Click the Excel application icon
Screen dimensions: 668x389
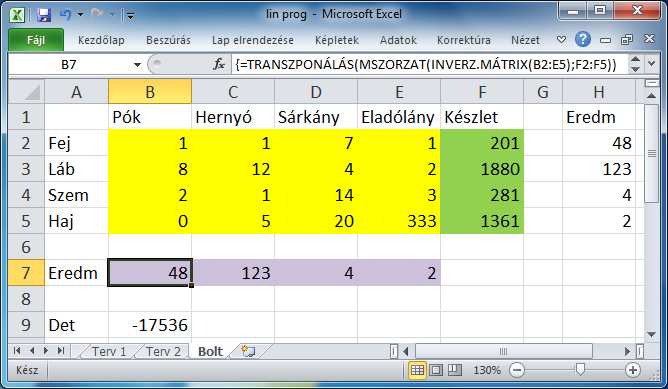17,15
